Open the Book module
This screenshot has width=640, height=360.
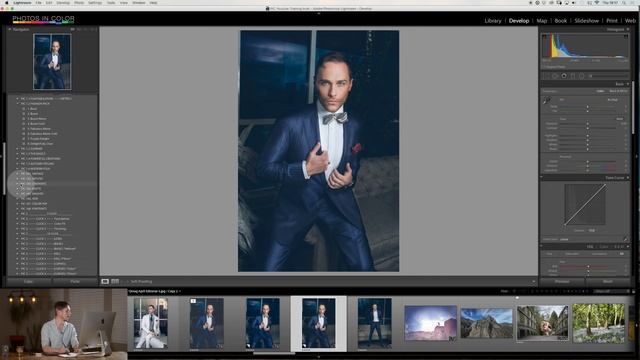[x=560, y=20]
